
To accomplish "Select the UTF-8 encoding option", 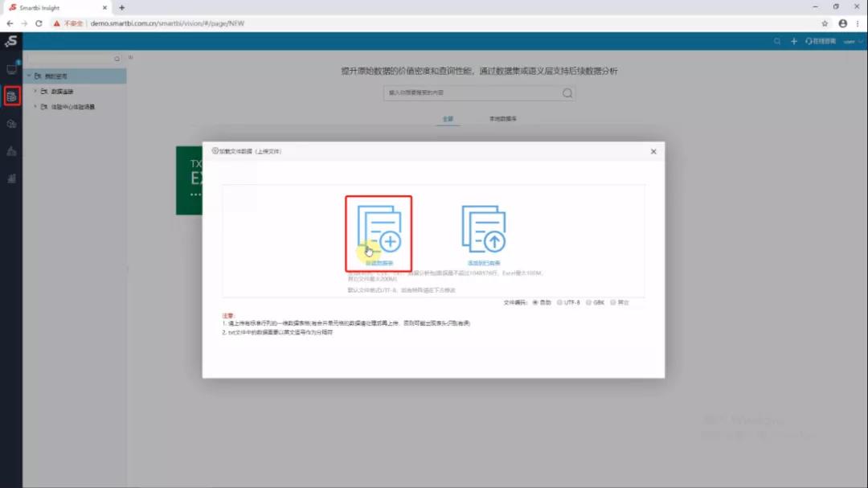I will (559, 302).
